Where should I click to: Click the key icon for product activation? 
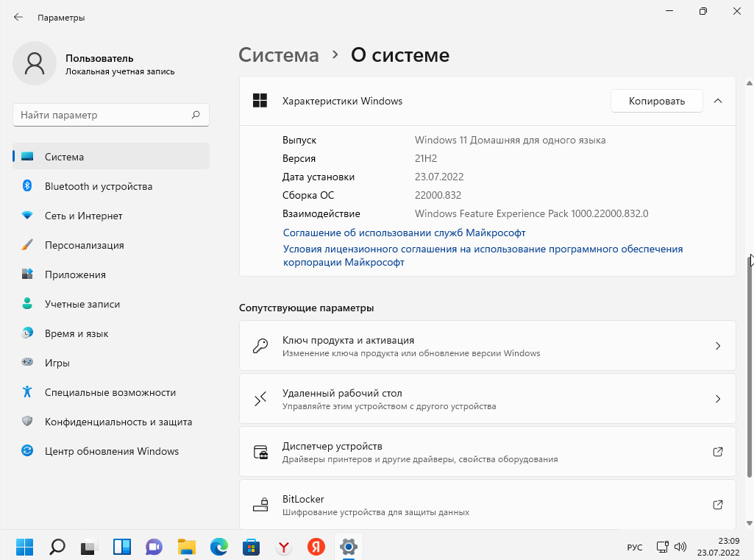coord(260,345)
